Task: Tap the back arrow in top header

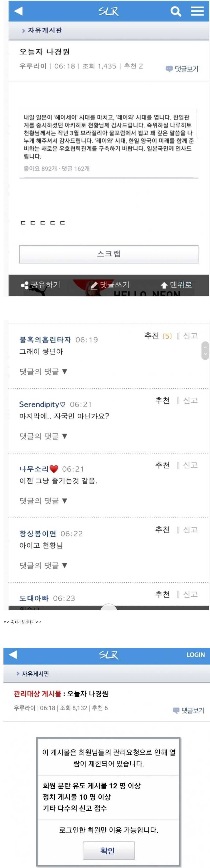Action: 18,11
